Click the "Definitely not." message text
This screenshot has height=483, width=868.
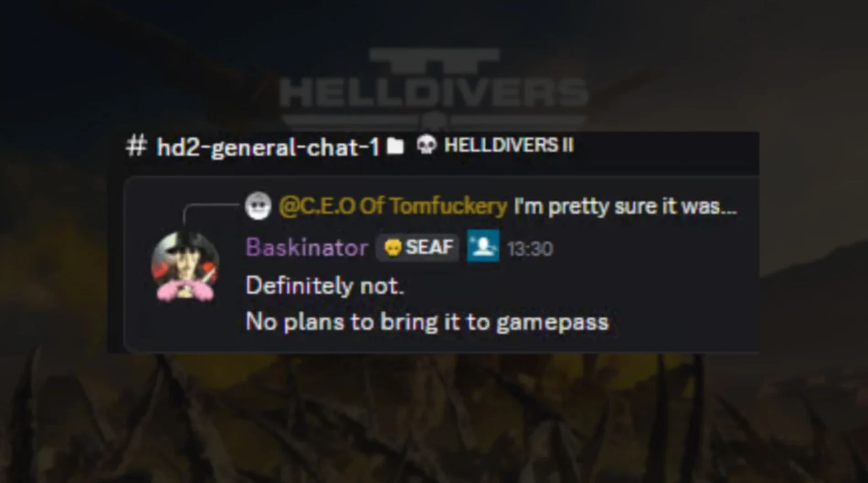pyautogui.click(x=325, y=286)
